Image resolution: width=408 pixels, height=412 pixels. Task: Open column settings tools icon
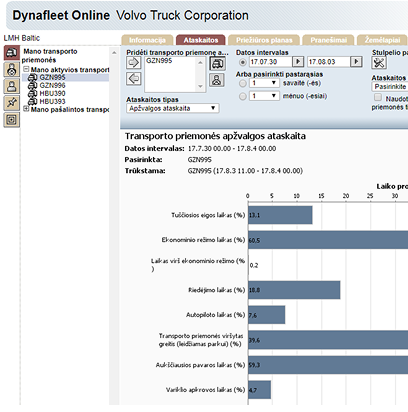pos(379,63)
